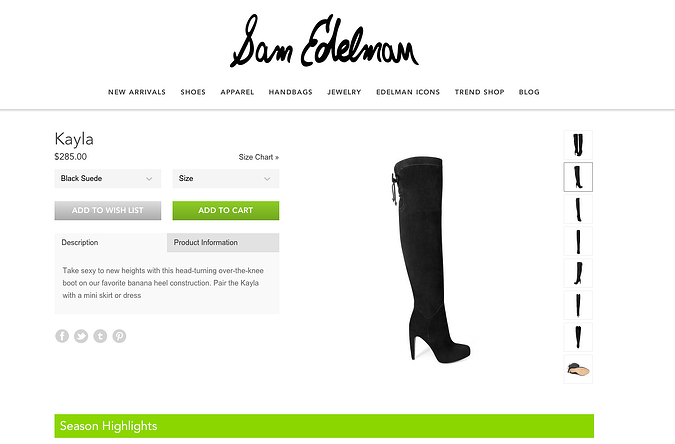Image resolution: width=675 pixels, height=444 pixels.
Task: Pin product with Pinterest icon
Action: (x=119, y=336)
